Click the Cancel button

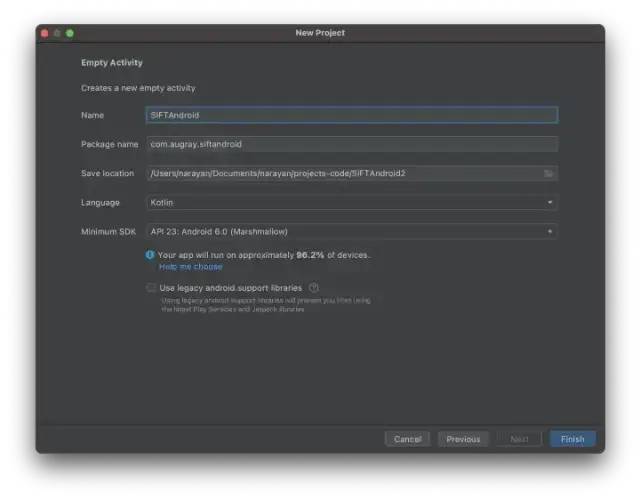coord(407,439)
